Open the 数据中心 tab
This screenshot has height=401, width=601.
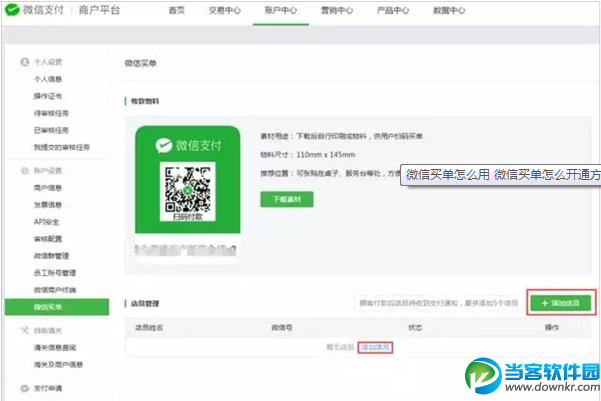click(x=449, y=11)
